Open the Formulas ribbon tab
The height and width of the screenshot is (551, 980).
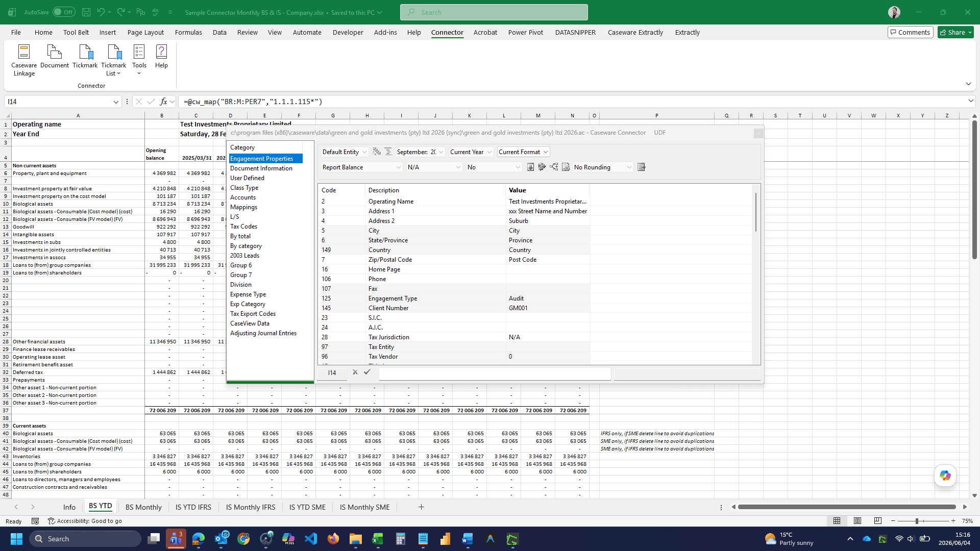tap(188, 32)
